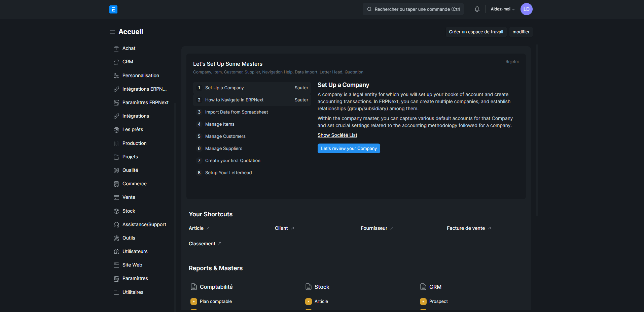Open the Show Société List link
Image resolution: width=644 pixels, height=312 pixels.
click(337, 135)
